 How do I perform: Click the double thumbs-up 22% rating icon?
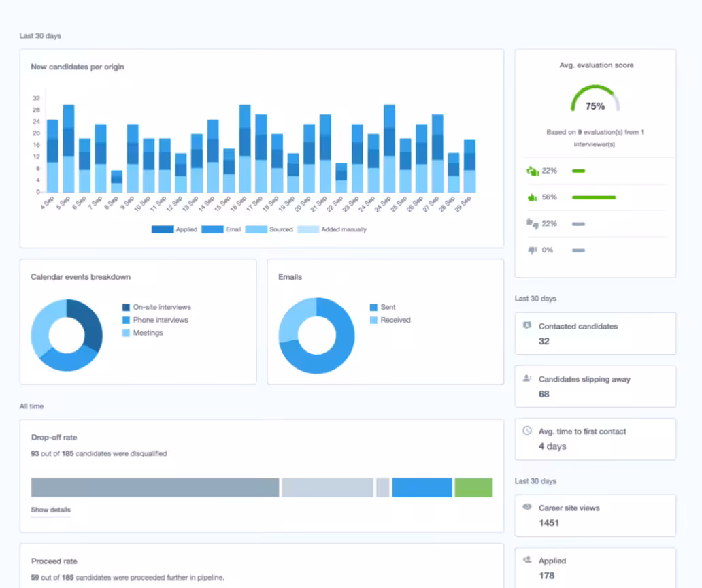coord(532,171)
